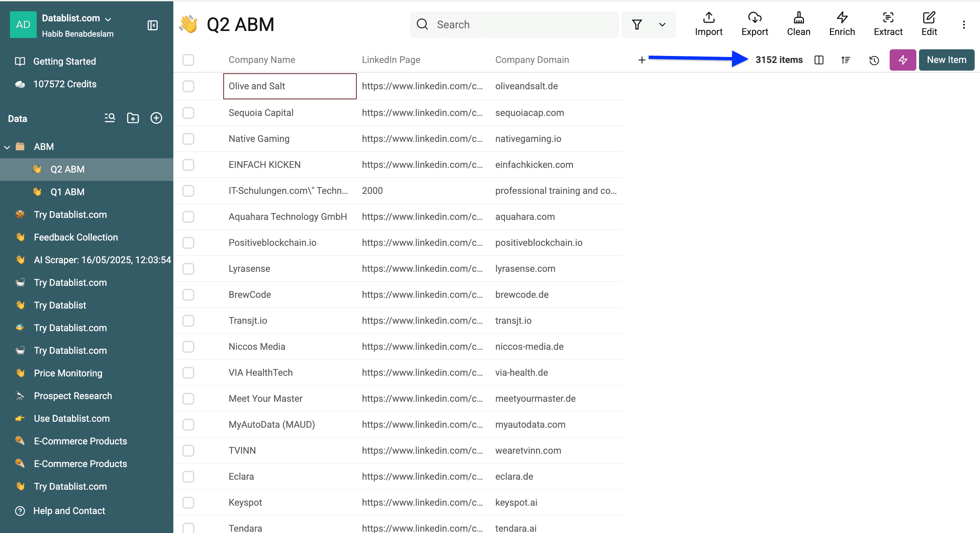Create a new folder in the Data panel
This screenshot has width=980, height=533.
point(133,118)
